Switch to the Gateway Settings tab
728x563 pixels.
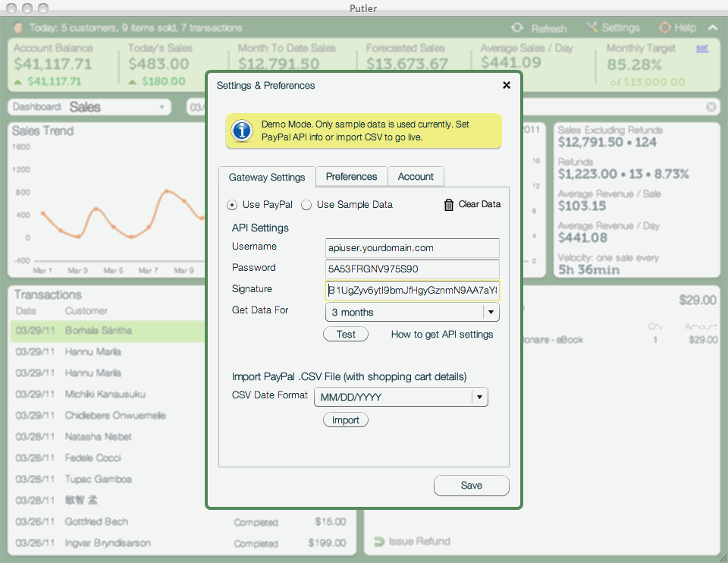(x=267, y=177)
